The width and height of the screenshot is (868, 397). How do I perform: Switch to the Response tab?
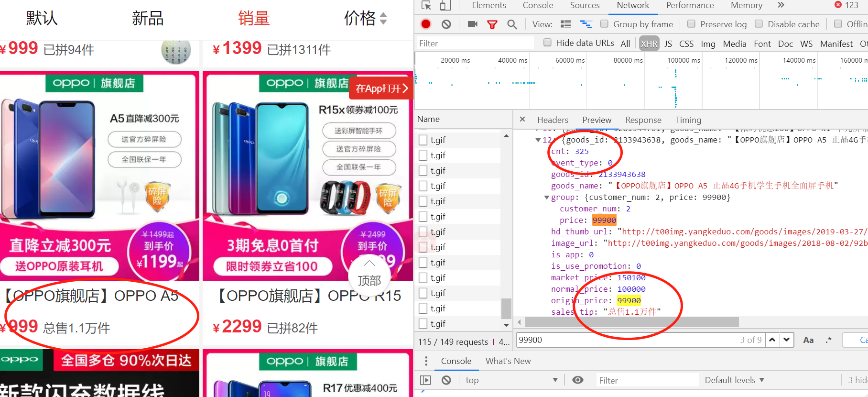click(643, 120)
